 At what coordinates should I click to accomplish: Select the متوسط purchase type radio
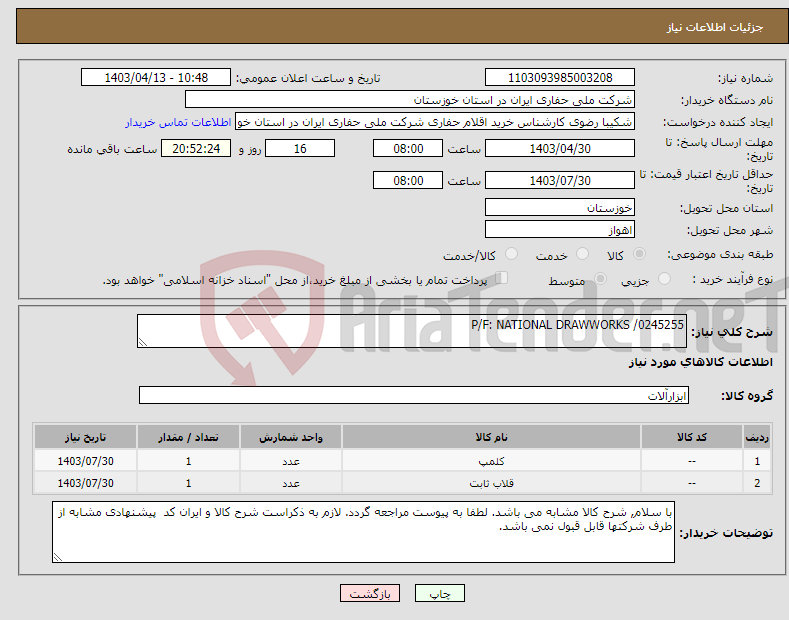(600, 279)
